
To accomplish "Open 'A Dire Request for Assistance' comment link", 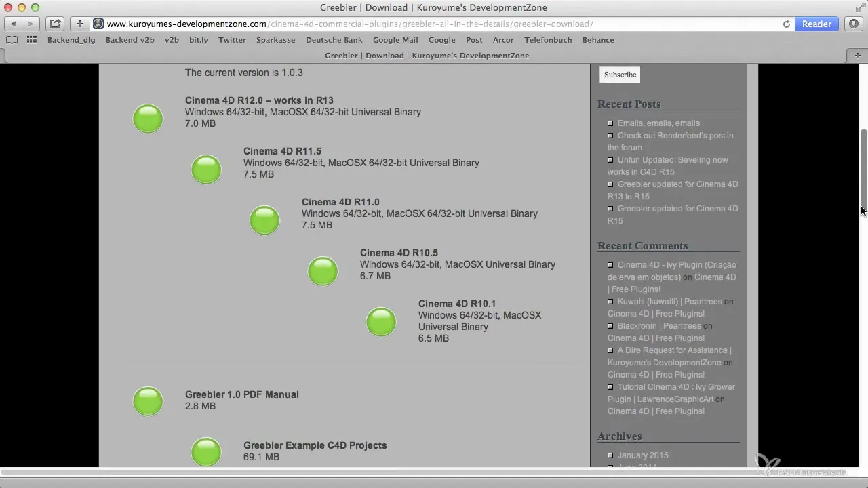I will [669, 357].
